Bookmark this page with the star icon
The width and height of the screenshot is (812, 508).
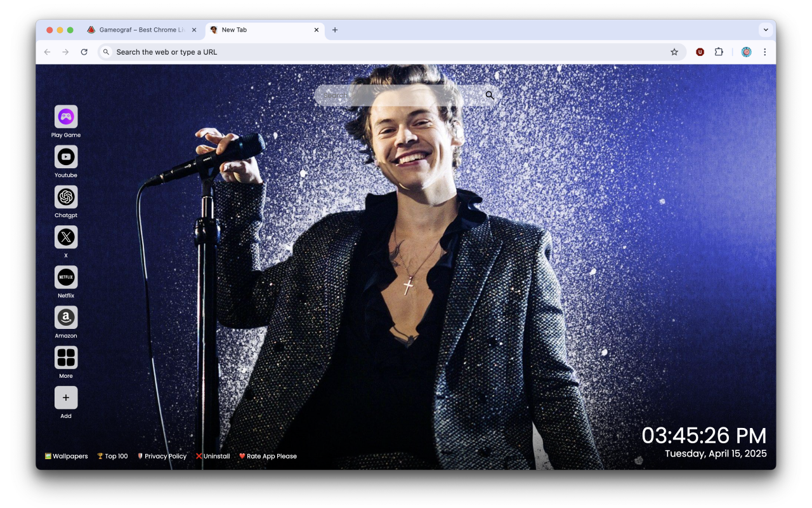point(674,52)
